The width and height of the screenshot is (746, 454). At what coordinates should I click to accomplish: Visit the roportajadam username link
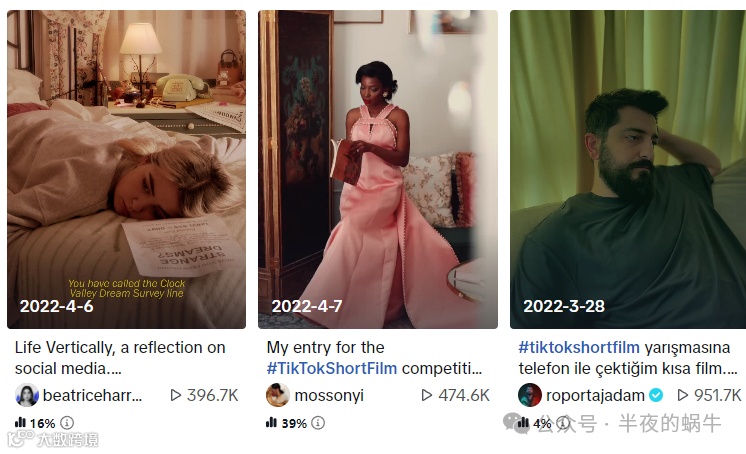[x=595, y=395]
